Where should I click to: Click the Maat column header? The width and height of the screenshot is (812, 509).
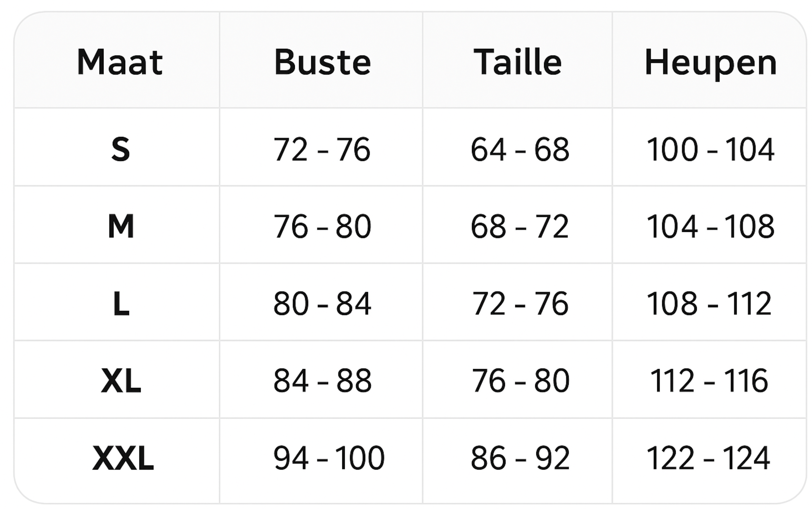point(120,62)
